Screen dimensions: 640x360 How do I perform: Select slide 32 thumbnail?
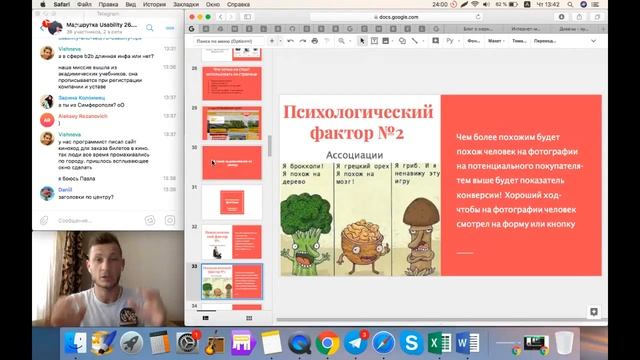click(x=232, y=242)
